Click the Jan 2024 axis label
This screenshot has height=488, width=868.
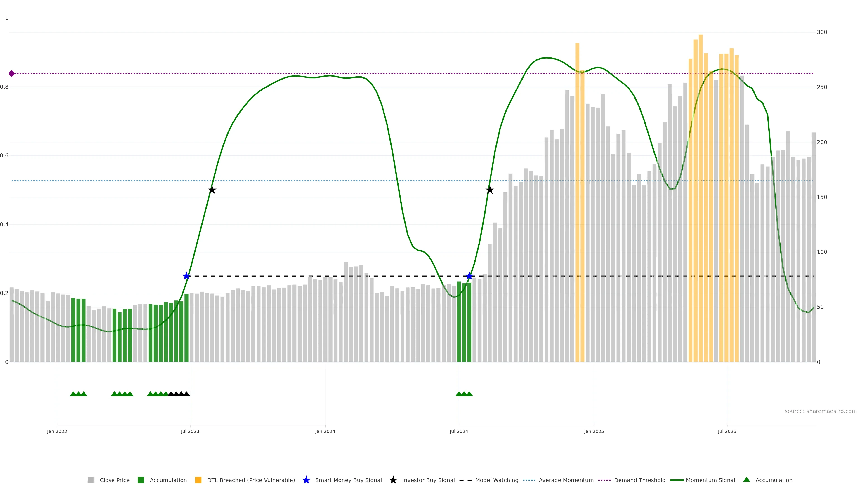[x=325, y=432]
